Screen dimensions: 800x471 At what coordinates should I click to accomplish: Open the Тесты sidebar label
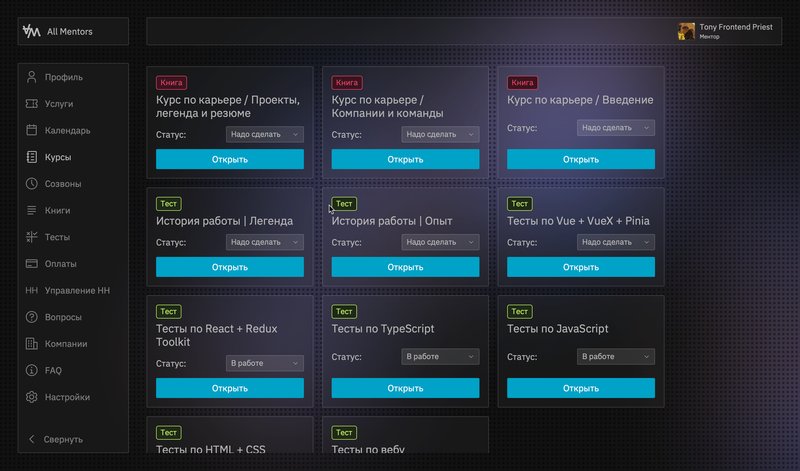pos(57,237)
